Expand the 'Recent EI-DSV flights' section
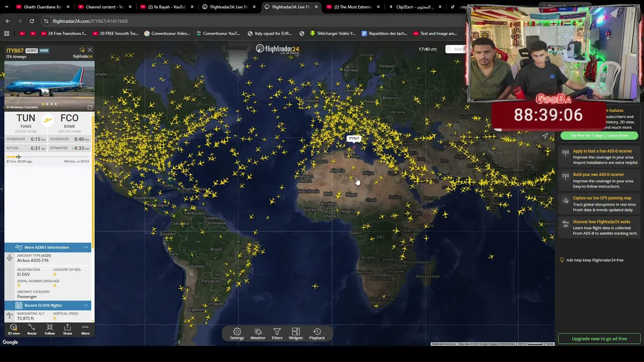This screenshot has height=362, width=644. click(48, 305)
